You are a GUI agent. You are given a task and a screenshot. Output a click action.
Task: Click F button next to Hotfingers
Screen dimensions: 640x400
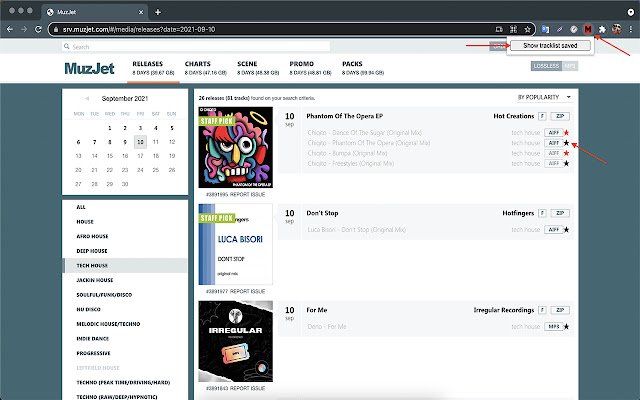click(542, 213)
